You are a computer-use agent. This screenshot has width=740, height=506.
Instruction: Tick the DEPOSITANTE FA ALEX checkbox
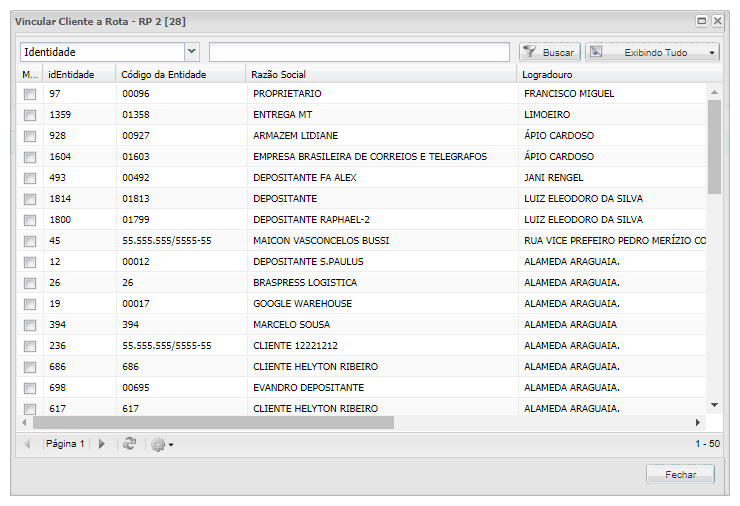(x=30, y=178)
